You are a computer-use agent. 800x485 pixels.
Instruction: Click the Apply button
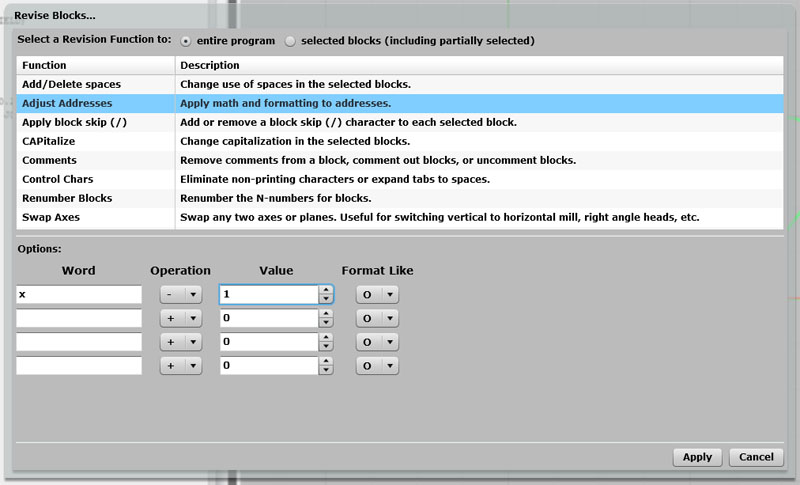pyautogui.click(x=697, y=457)
